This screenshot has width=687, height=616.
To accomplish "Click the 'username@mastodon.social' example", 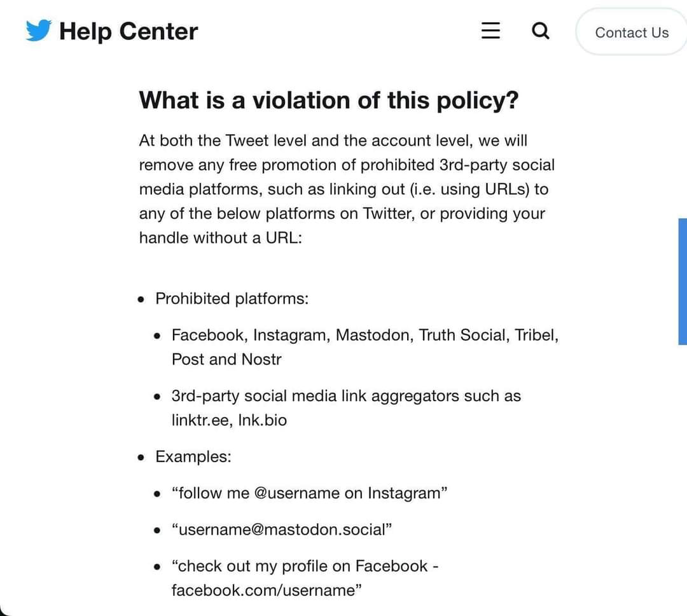I will [x=281, y=530].
